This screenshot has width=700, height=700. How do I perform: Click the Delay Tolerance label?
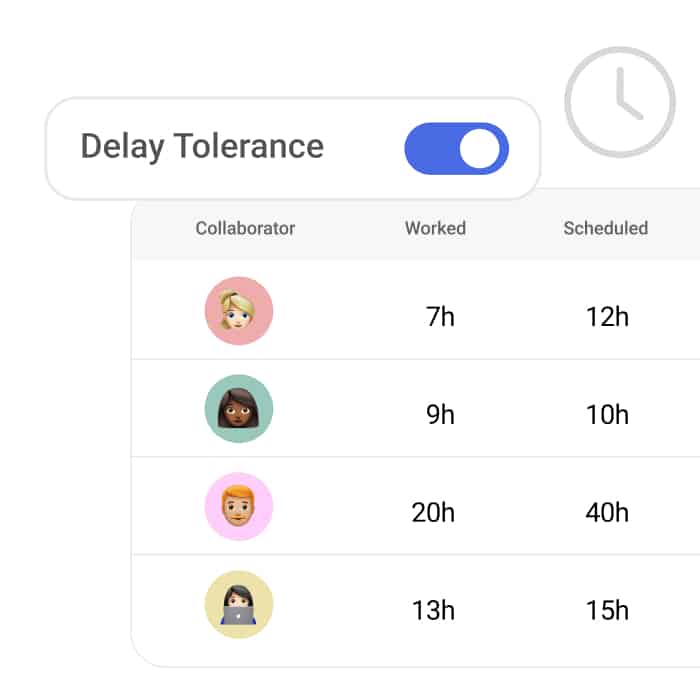pos(202,146)
